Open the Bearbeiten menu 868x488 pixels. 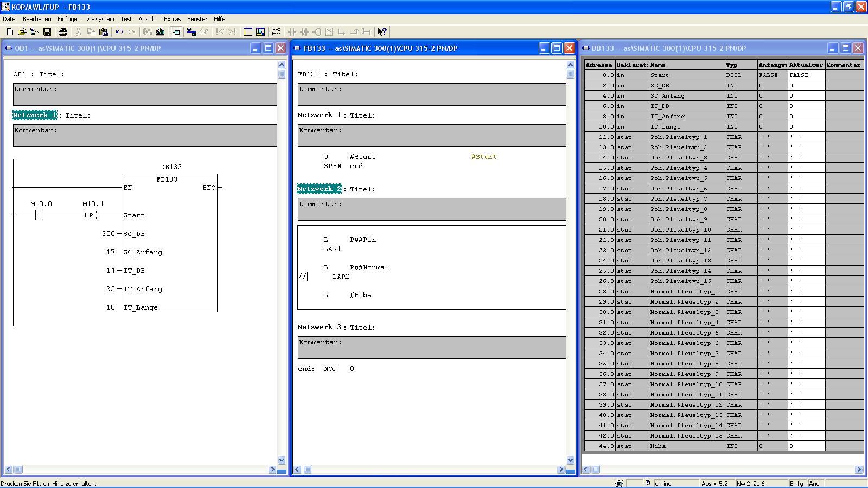pos(37,19)
